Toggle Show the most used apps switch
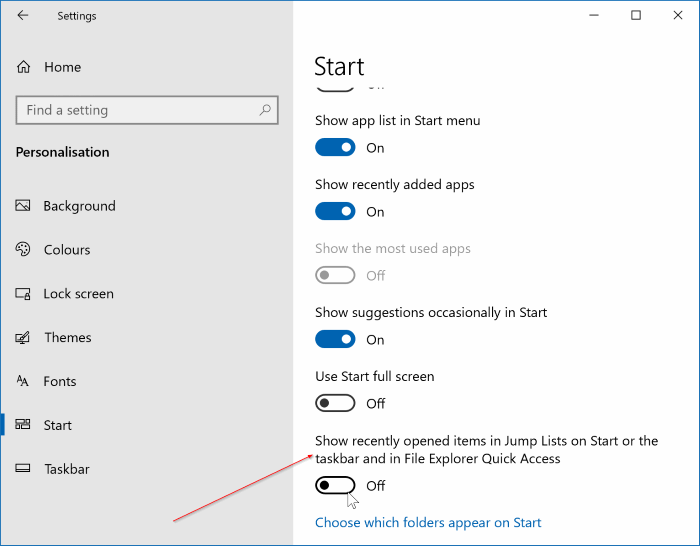700x546 pixels. (335, 275)
